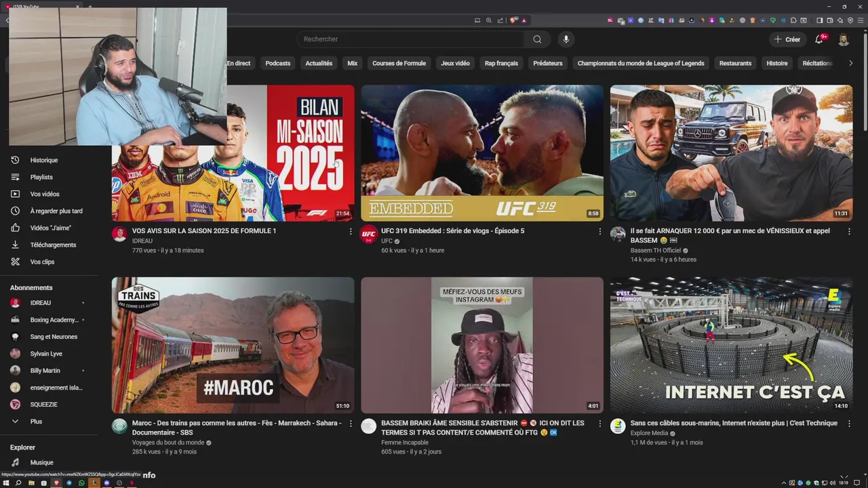The image size is (868, 488).
Task: Open WhatsApp from the taskbar
Action: pyautogui.click(x=81, y=483)
